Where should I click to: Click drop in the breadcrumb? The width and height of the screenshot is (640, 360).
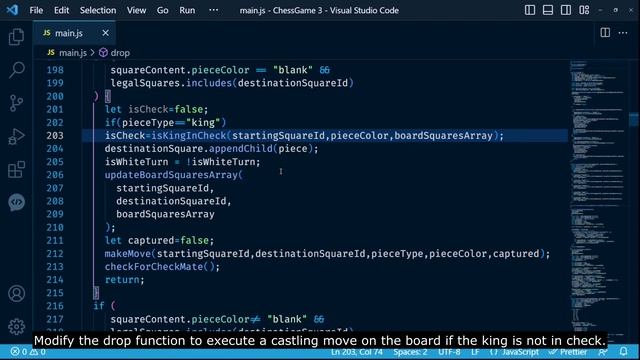120,53
